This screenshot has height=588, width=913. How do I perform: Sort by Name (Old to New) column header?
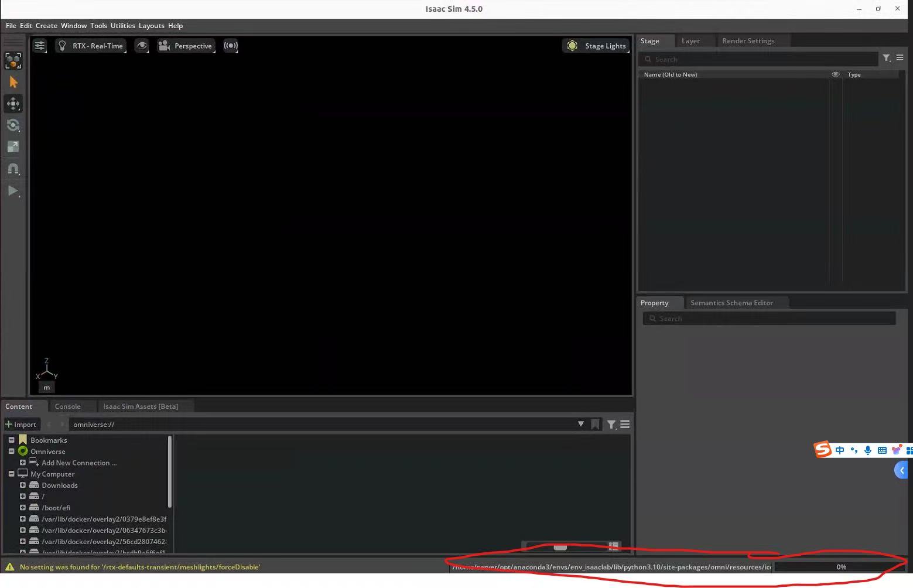click(671, 74)
